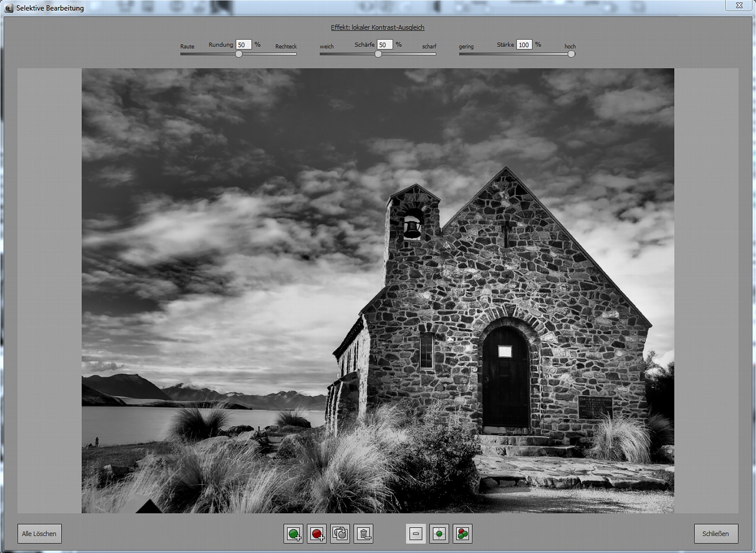Click the church door window in the photo
The width and height of the screenshot is (756, 553).
(x=505, y=352)
